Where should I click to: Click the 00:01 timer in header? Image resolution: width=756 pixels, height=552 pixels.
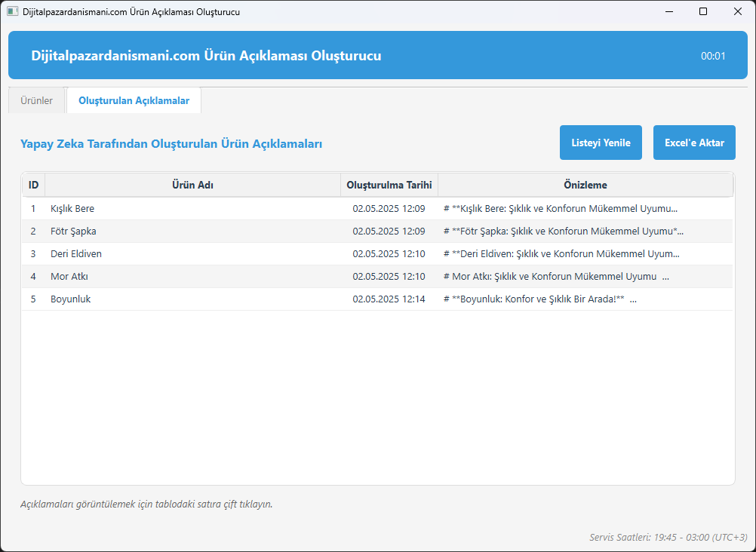click(x=713, y=56)
